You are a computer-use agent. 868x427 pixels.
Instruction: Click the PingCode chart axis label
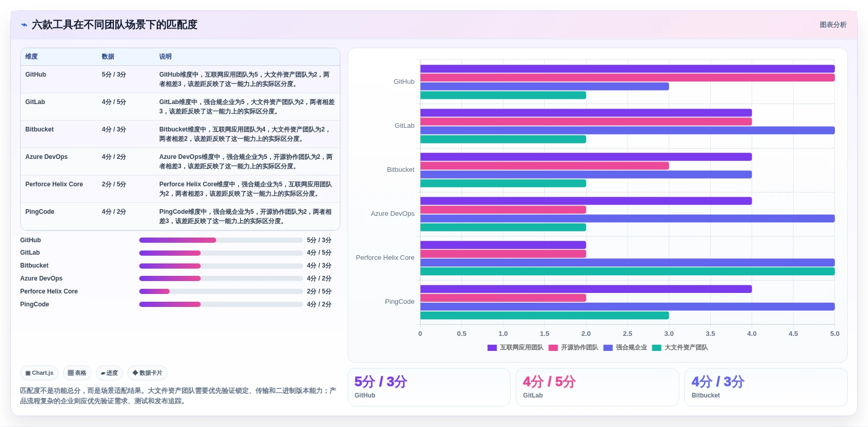(x=400, y=302)
